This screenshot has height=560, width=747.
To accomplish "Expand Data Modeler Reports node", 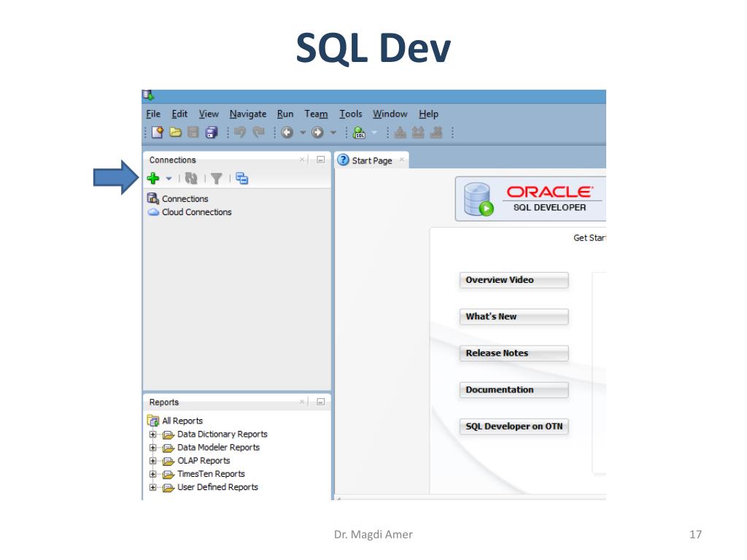I will pos(153,448).
